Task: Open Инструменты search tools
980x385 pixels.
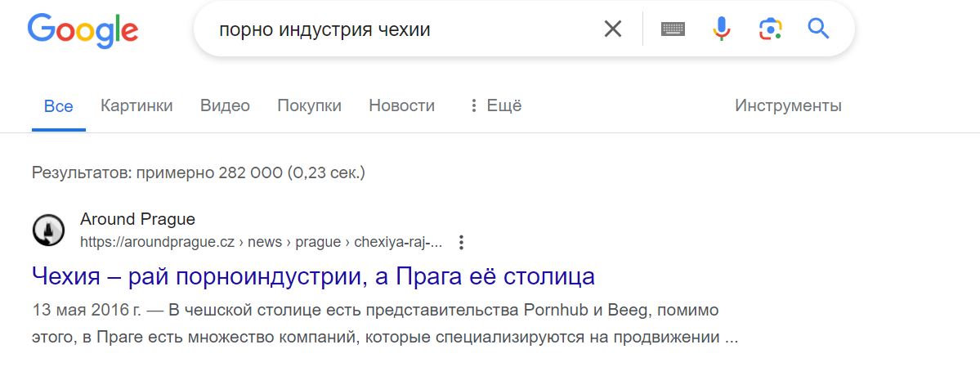Action: point(788,105)
